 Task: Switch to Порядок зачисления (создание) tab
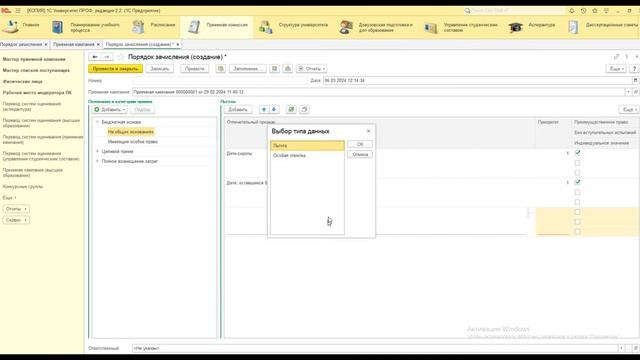[140, 44]
